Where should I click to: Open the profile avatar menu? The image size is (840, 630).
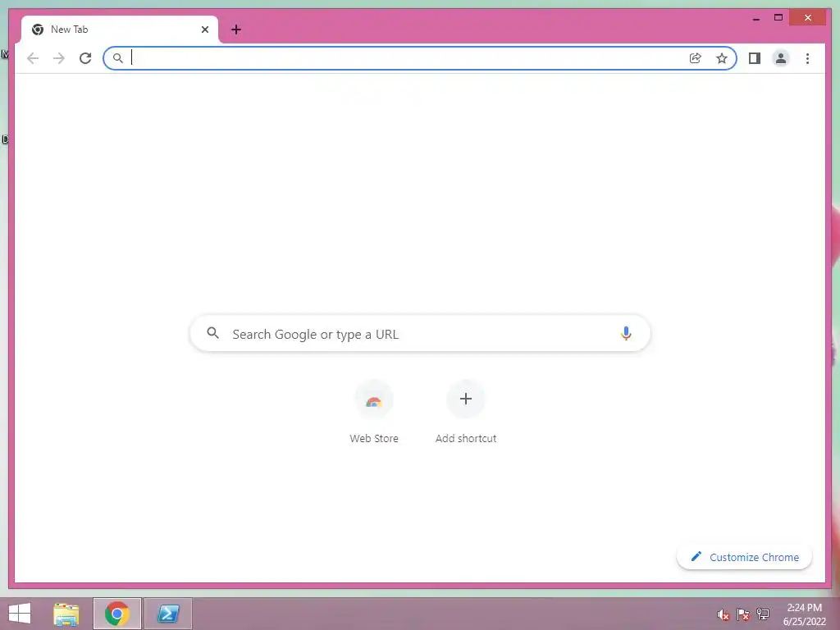781,58
